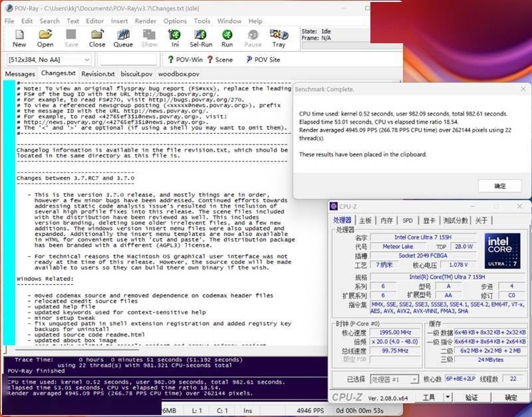Select the 处理器 tab in CPU-Z
This screenshot has width=532, height=417.
tap(342, 220)
